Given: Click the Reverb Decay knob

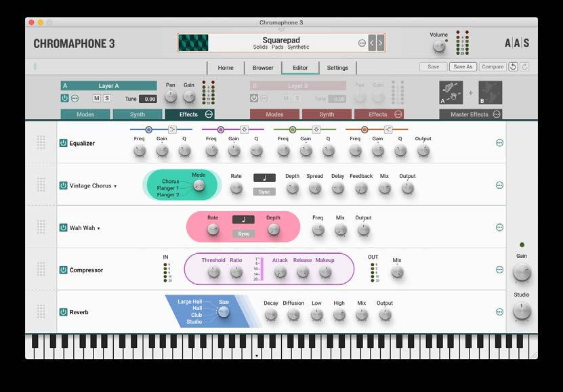Looking at the screenshot, I should click(271, 315).
